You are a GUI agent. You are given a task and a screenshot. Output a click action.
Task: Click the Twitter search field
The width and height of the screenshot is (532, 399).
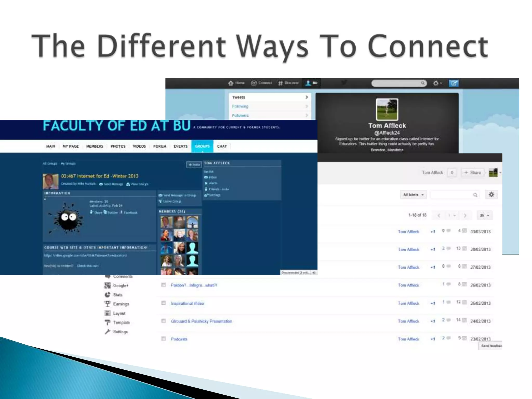(397, 83)
